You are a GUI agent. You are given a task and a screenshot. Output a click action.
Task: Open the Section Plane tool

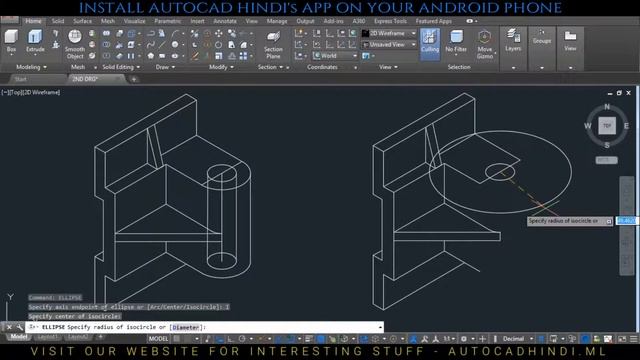[273, 45]
